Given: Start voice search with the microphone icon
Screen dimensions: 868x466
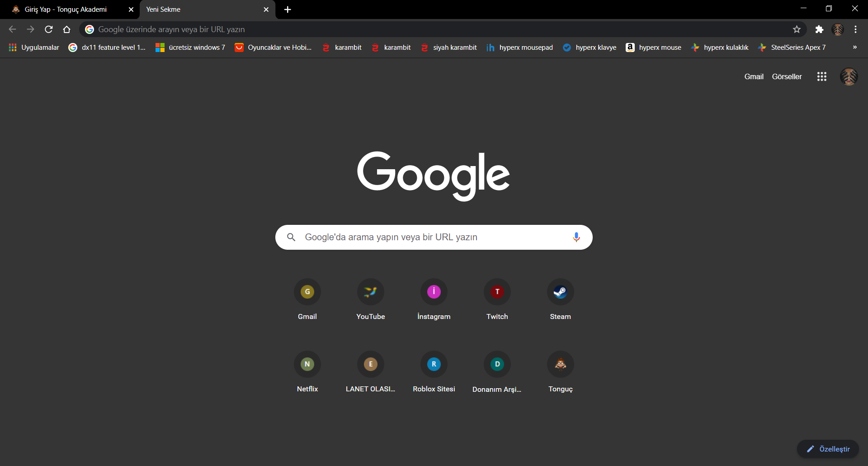Looking at the screenshot, I should (x=576, y=237).
